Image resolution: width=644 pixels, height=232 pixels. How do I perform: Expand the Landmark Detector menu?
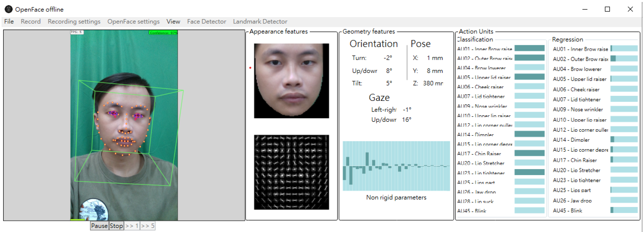point(260,22)
